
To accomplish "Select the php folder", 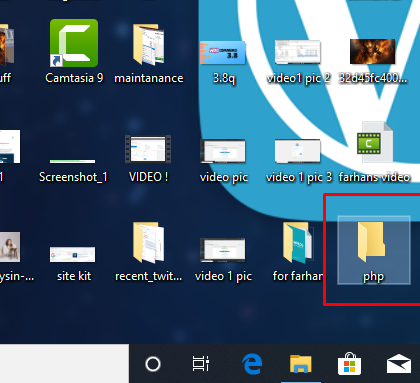I will pyautogui.click(x=374, y=250).
